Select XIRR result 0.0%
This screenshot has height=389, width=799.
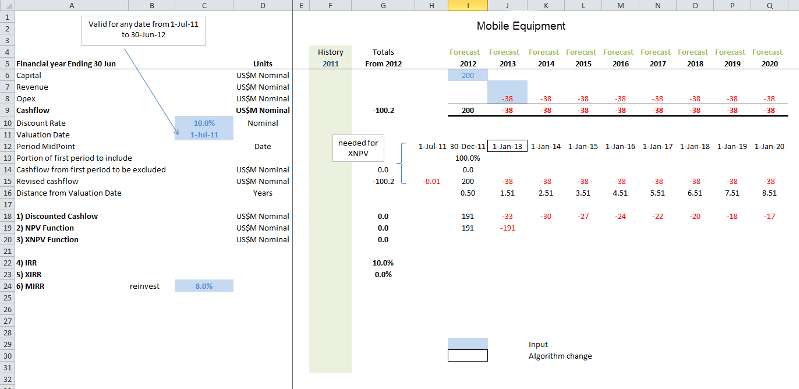tap(383, 274)
